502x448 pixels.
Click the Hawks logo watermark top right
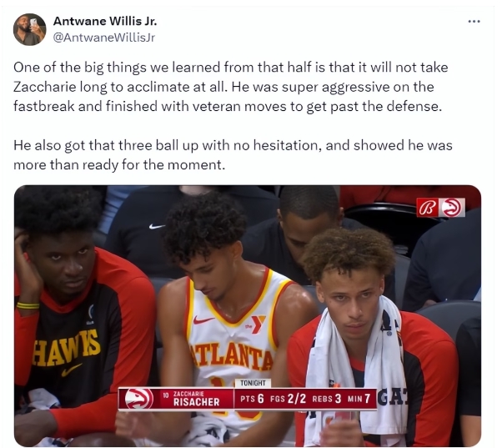[x=452, y=208]
